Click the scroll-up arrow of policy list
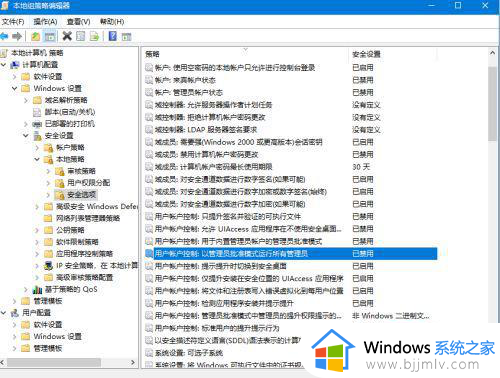The image size is (500, 378). point(492,53)
